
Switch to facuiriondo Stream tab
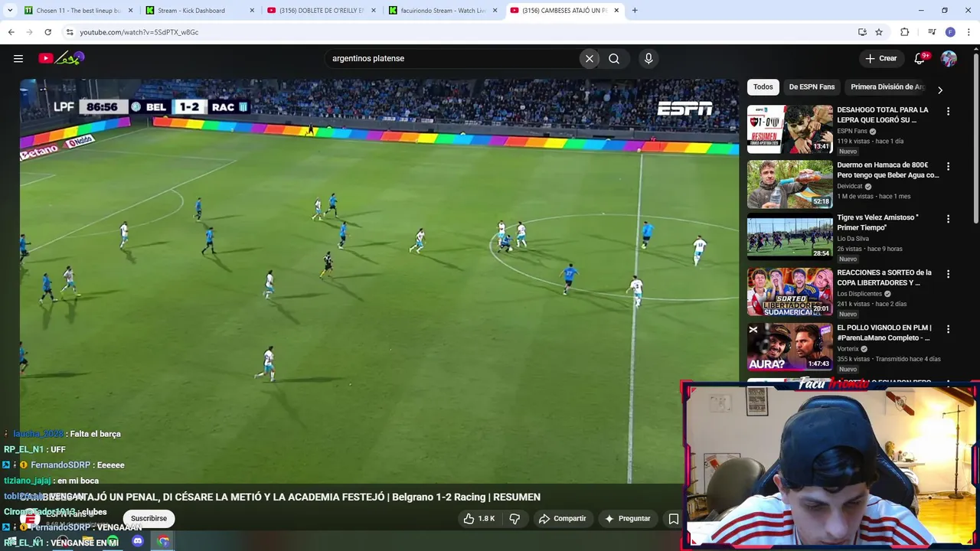(443, 11)
